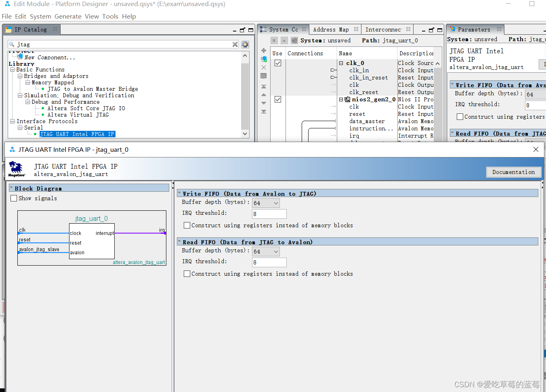
Task: Switch to the Address Map tab
Action: pos(331,29)
